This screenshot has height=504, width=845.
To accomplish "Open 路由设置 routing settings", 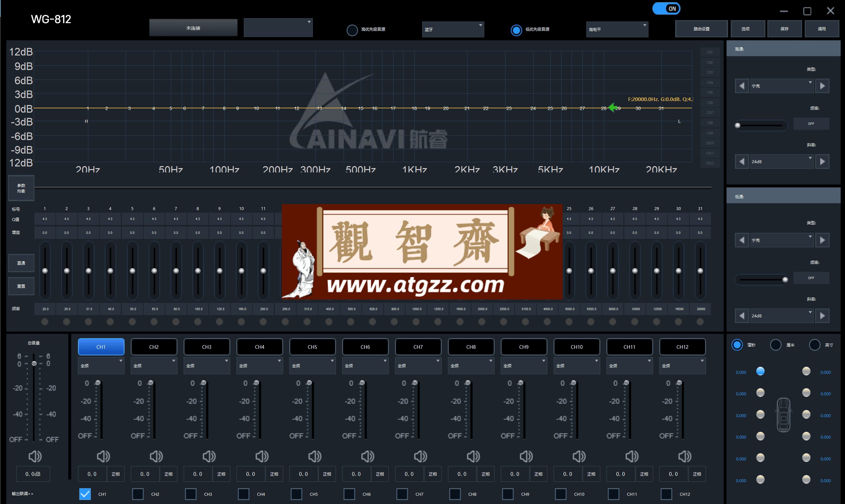I will tap(701, 29).
